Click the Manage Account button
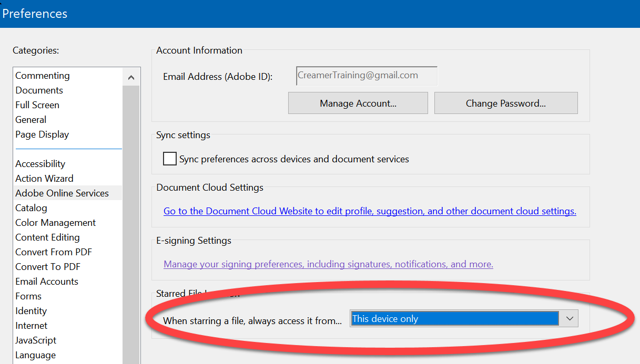This screenshot has width=640, height=364. pos(358,103)
